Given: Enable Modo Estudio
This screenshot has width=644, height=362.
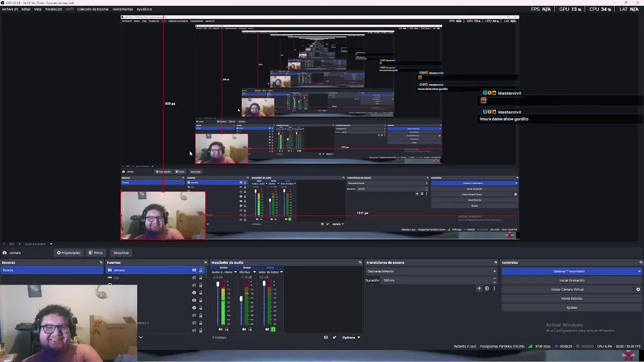Looking at the screenshot, I should [x=572, y=299].
